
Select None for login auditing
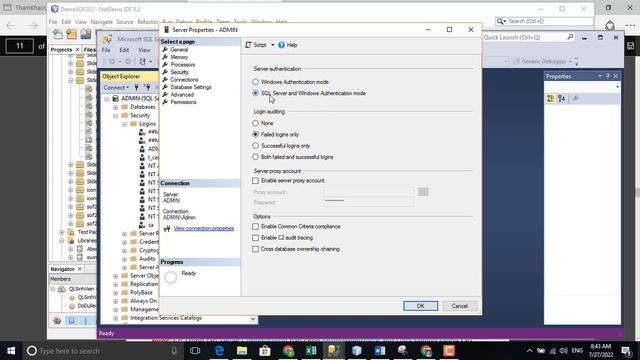point(256,123)
